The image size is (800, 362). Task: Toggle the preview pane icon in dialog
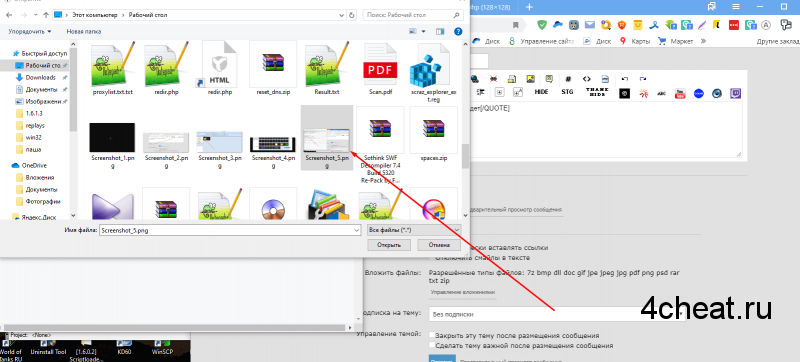(x=440, y=32)
